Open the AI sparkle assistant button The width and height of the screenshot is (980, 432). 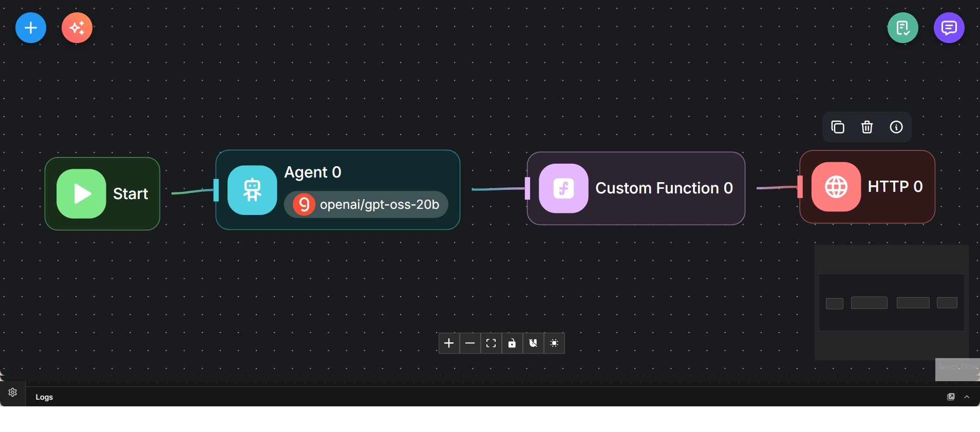pyautogui.click(x=77, y=28)
